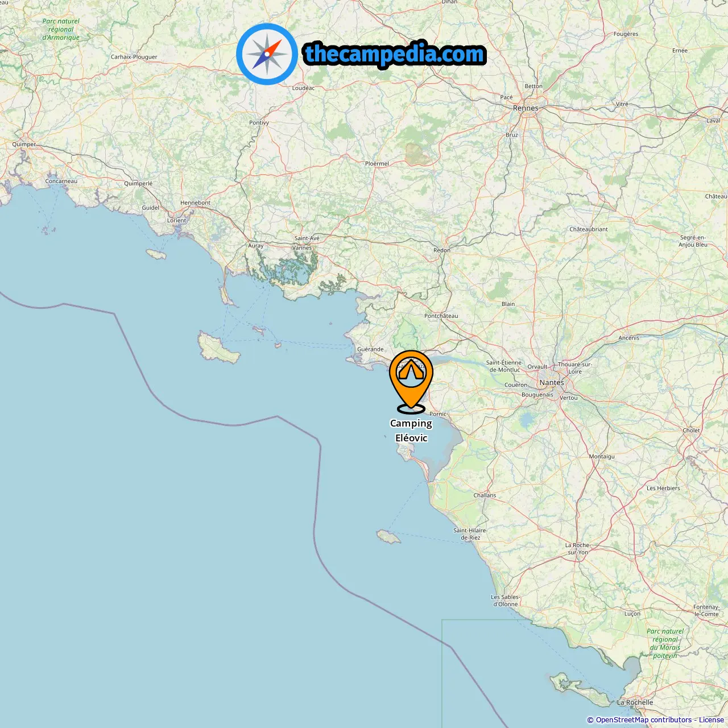Click the Quimper town label
Image resolution: width=728 pixels, height=728 pixels.
24,144
